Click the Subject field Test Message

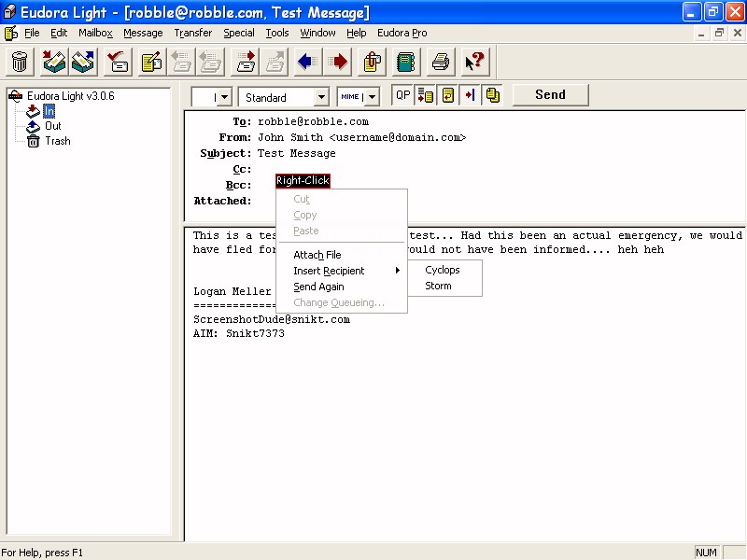tap(296, 153)
